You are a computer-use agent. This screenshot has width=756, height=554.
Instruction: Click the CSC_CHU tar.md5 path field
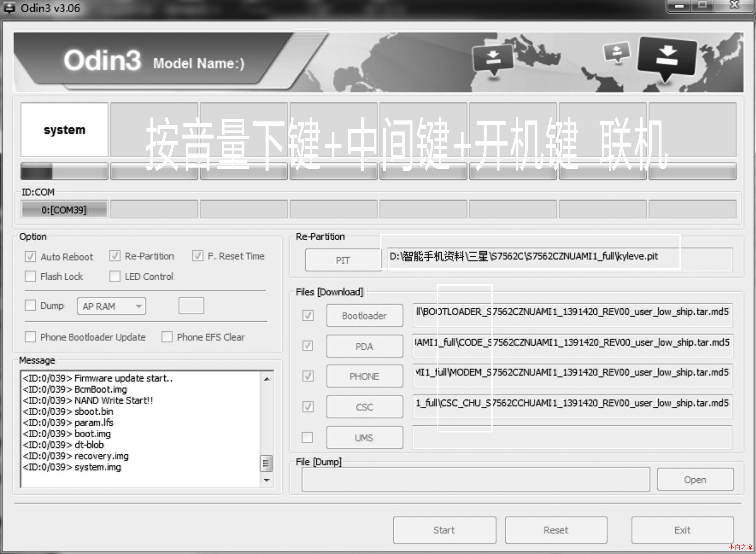573,406
